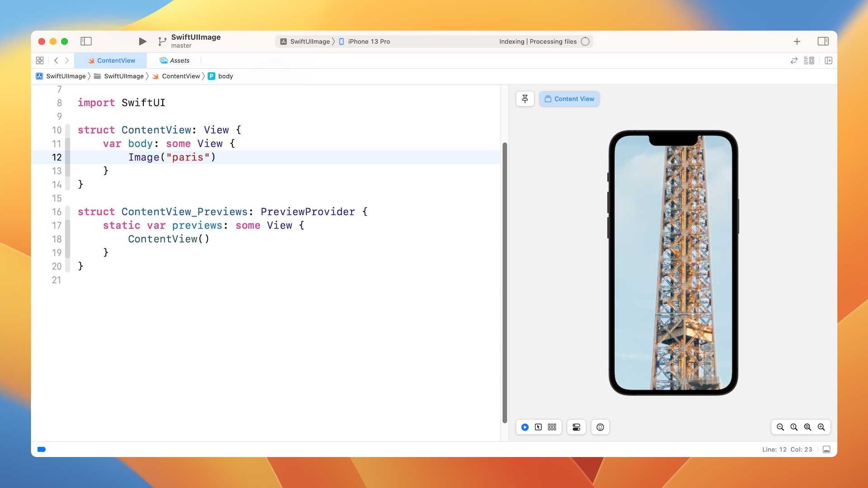The width and height of the screenshot is (868, 488).
Task: Switch preview to selectable mode
Action: (x=538, y=427)
